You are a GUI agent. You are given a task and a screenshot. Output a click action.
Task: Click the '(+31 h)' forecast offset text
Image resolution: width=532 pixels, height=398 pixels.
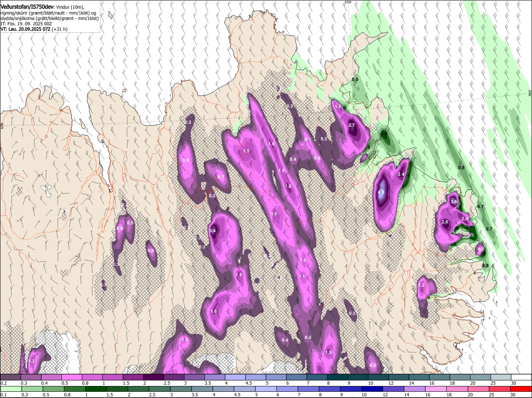coord(59,29)
